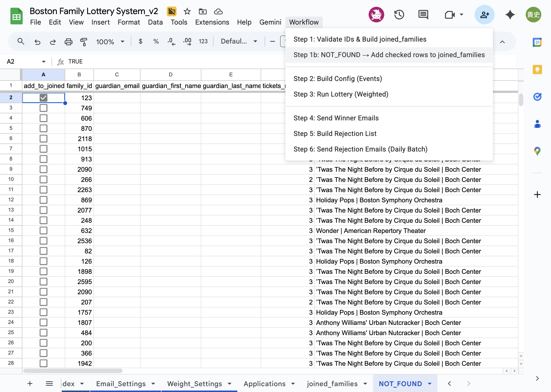Open the green account avatar
This screenshot has height=392, width=551.
pyautogui.click(x=533, y=15)
